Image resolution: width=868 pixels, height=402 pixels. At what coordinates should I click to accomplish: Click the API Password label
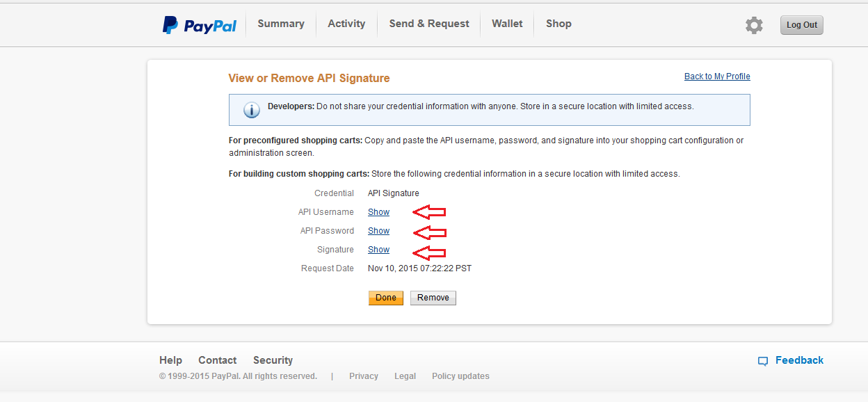point(327,231)
